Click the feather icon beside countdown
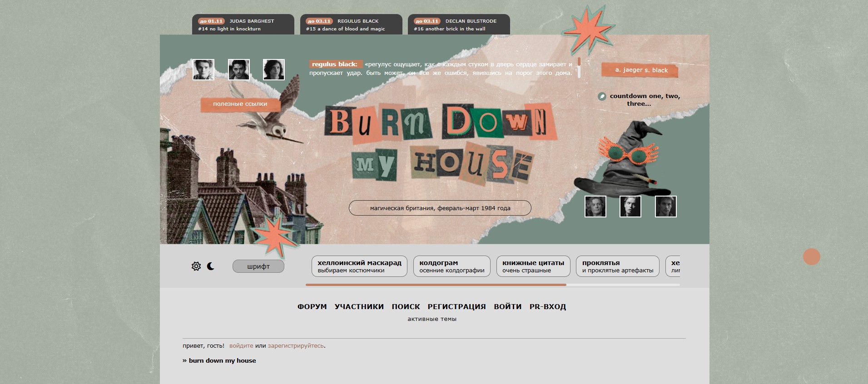Screen dimensions: 868x384 point(602,96)
